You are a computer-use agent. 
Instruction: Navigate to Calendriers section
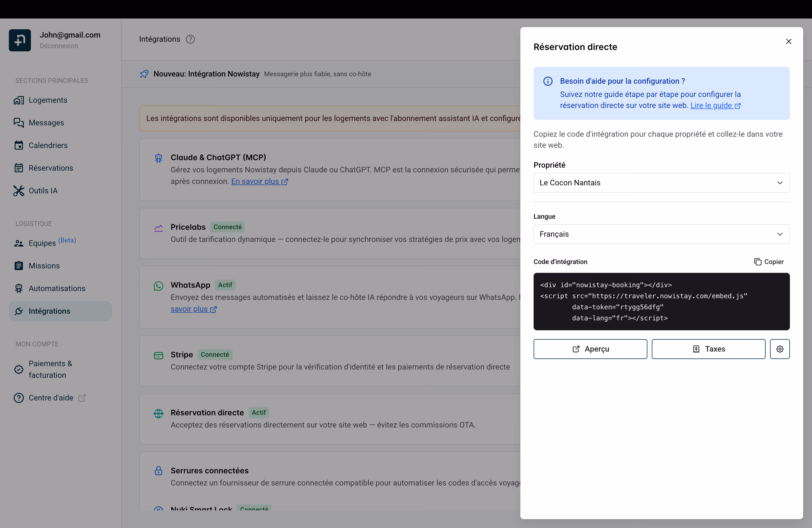(60, 145)
